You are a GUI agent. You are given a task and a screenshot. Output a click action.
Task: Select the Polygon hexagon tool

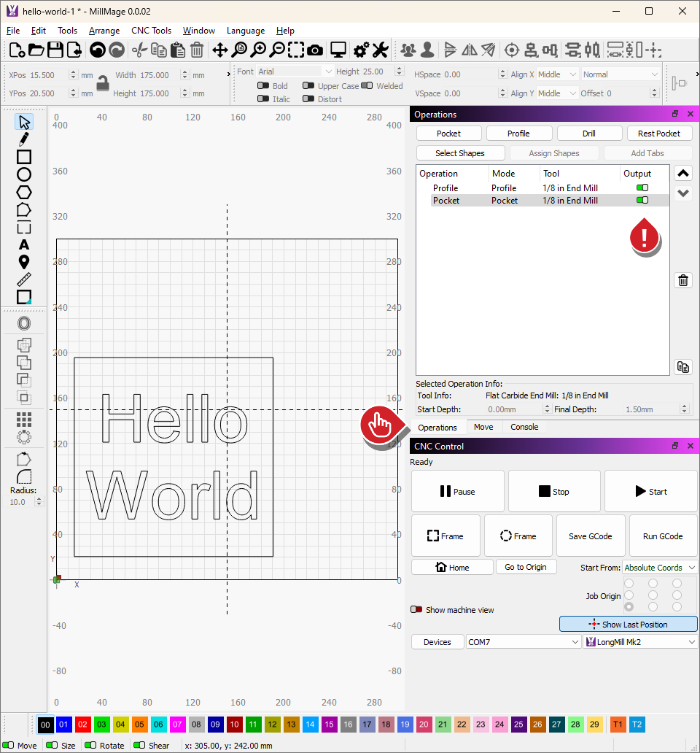click(24, 192)
